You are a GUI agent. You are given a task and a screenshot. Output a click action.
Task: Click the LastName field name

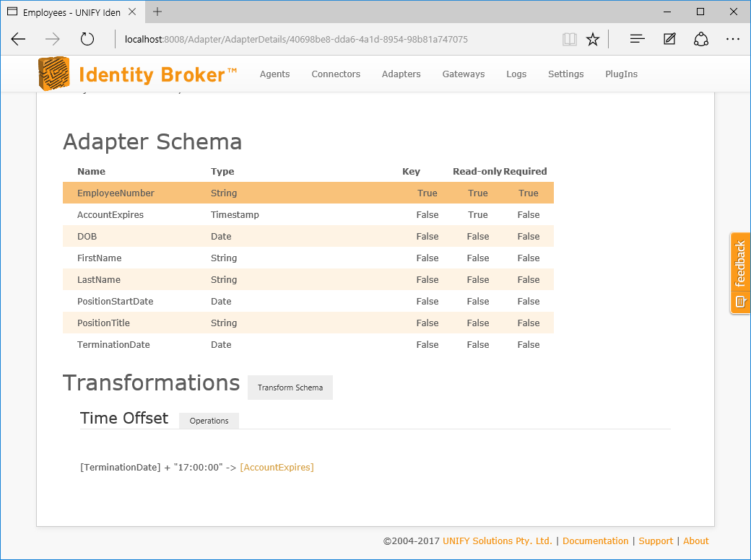pyautogui.click(x=99, y=279)
